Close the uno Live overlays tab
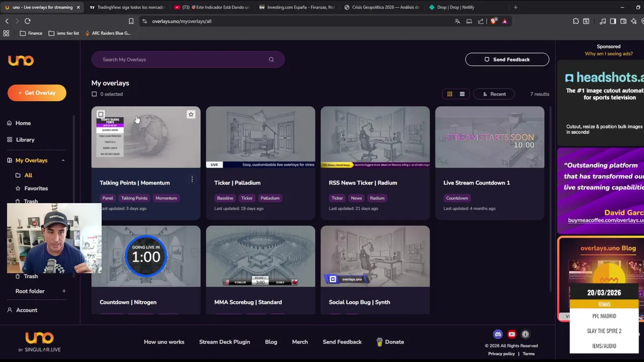Viewport: 644px width, 362px height. click(x=78, y=7)
